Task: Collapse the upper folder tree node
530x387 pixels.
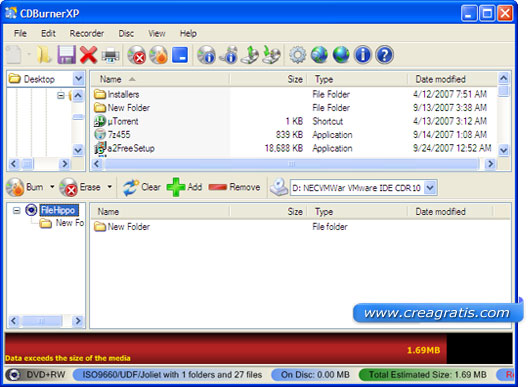Action: (x=61, y=95)
